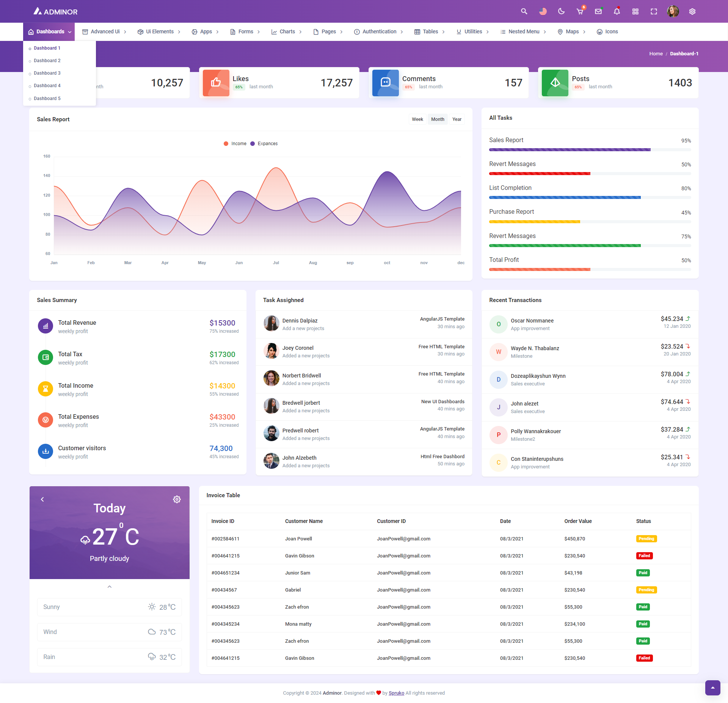Viewport: 728px width, 703px height.
Task: Open the mail envelope icon
Action: pos(598,11)
